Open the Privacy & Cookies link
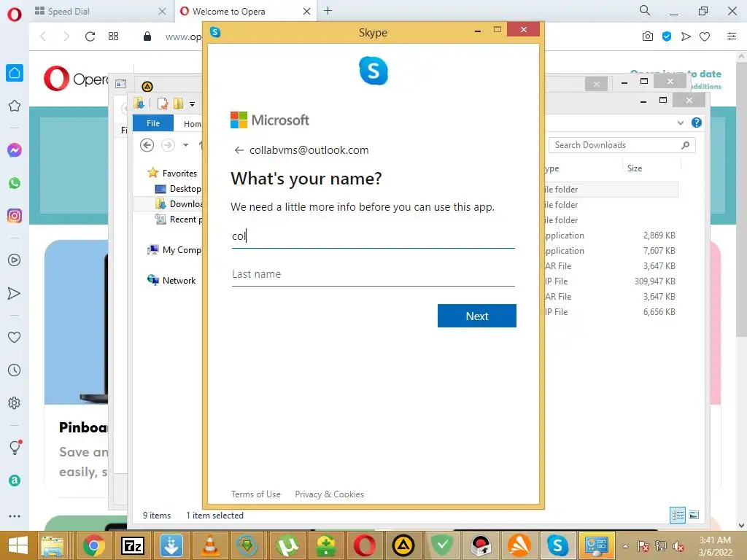 click(329, 494)
